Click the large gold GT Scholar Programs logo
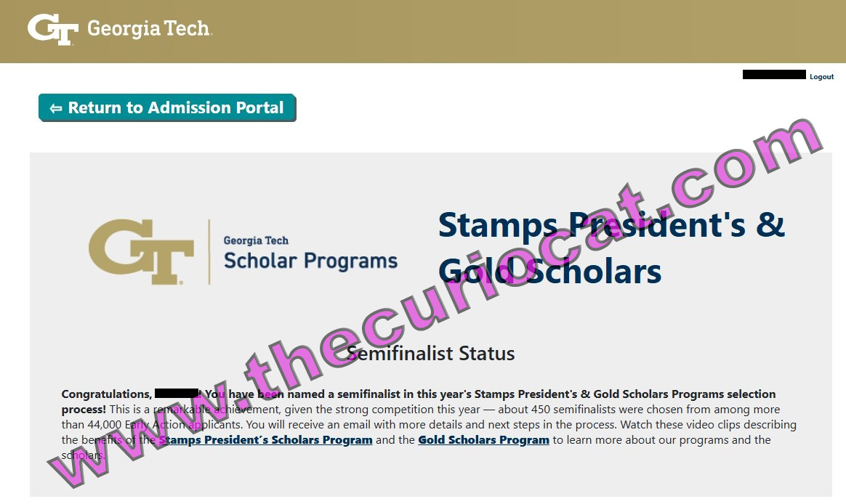The height and width of the screenshot is (504, 846). [x=141, y=252]
